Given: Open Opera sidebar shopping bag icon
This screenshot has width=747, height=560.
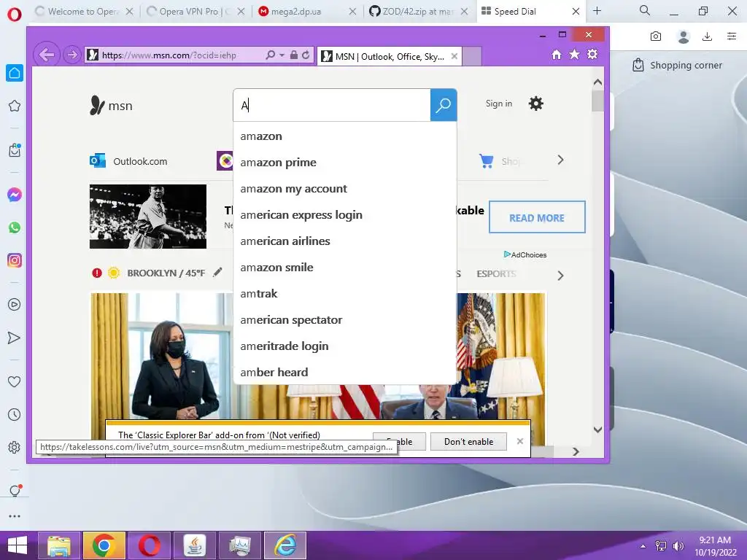Looking at the screenshot, I should 15,150.
